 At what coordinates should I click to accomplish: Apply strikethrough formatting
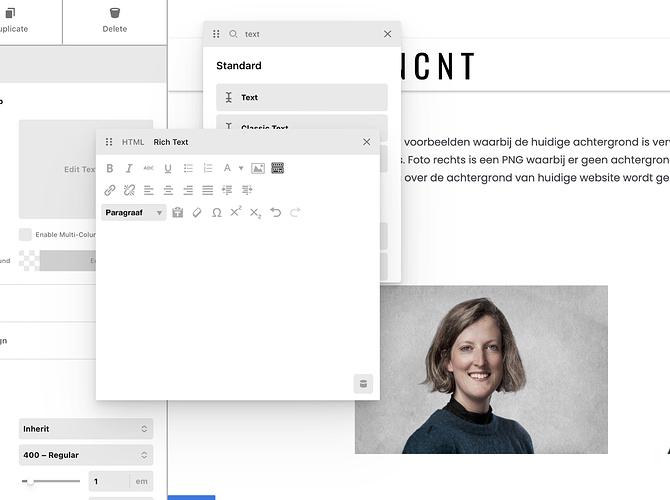pos(148,168)
